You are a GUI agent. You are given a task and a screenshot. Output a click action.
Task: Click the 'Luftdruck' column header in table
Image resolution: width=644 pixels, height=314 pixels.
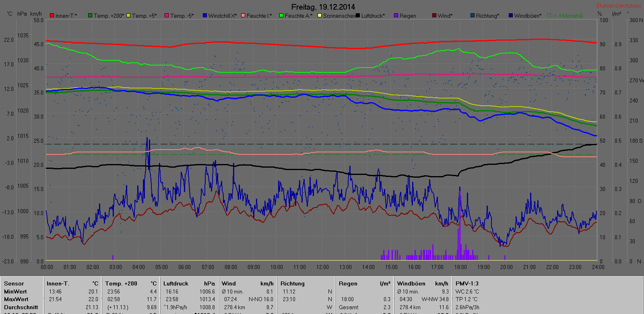[176, 283]
